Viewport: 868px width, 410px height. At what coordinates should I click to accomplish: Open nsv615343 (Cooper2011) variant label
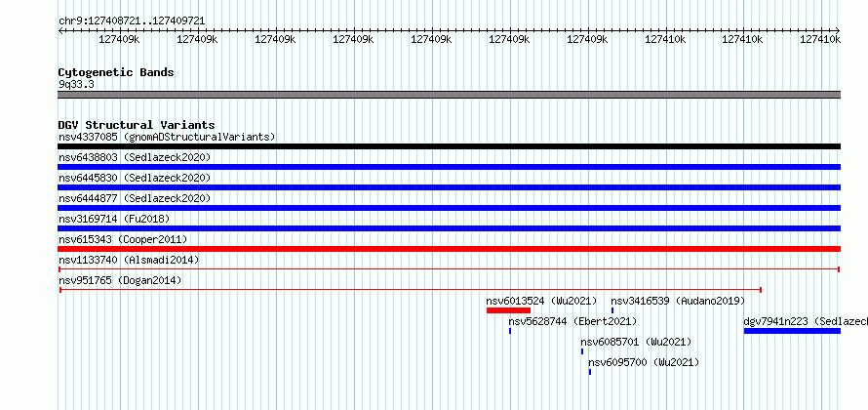[123, 239]
